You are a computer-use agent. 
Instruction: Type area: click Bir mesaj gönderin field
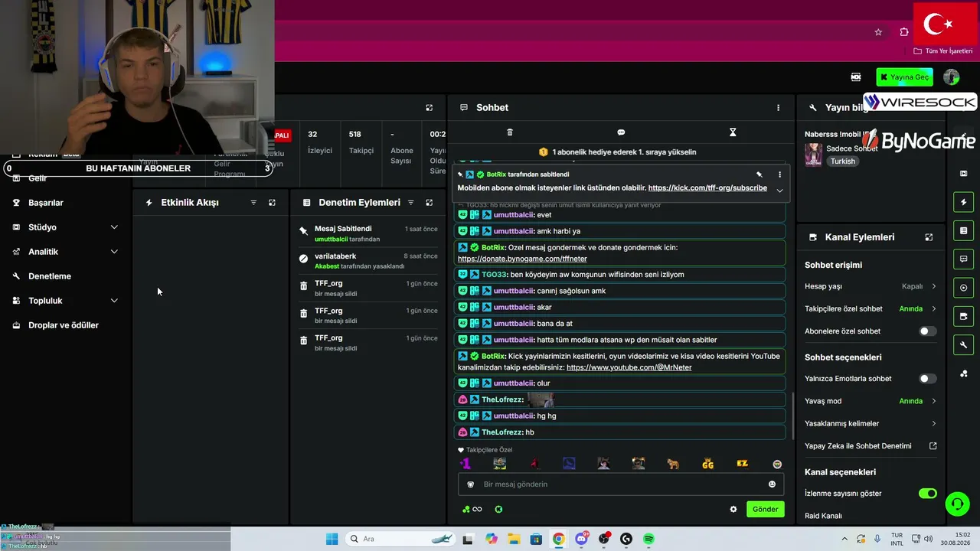pos(620,484)
